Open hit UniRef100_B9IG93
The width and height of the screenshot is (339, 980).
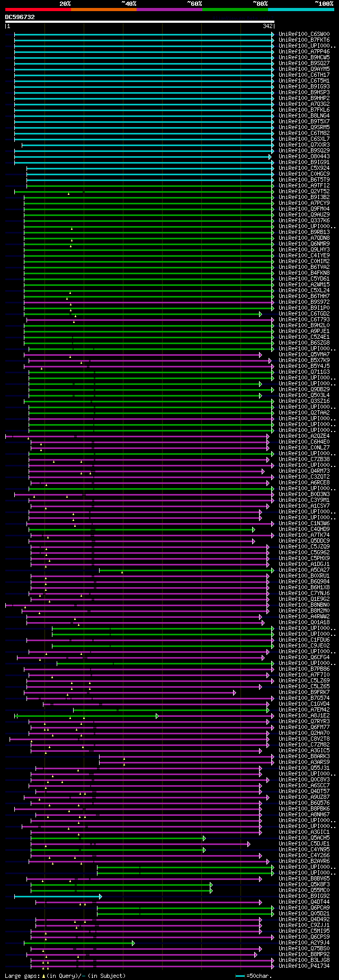304,86
